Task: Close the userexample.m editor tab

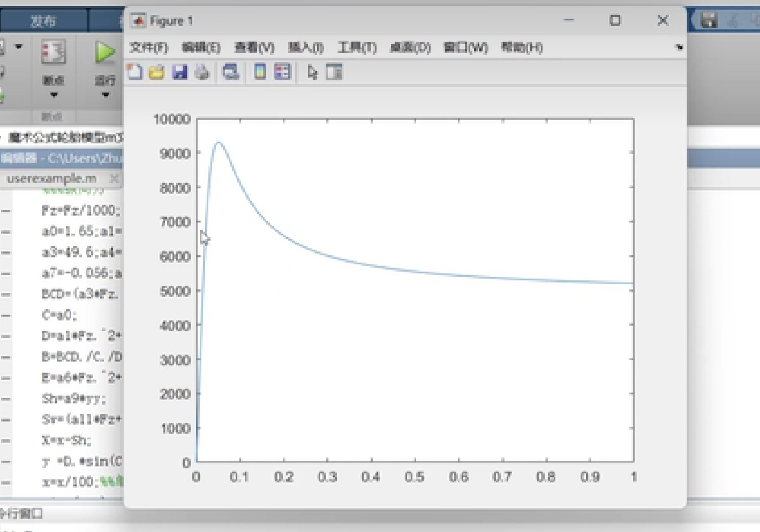Action: 114,178
